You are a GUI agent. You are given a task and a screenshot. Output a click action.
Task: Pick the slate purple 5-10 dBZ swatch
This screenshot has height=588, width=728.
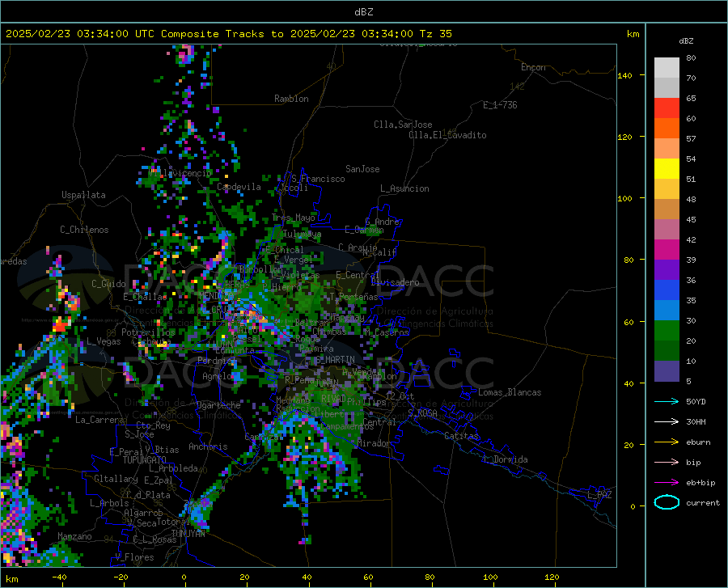pyautogui.click(x=667, y=371)
